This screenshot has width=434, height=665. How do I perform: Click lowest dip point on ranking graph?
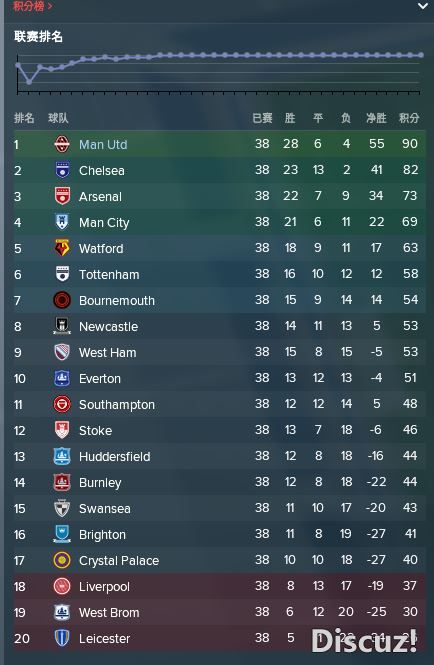[29, 82]
